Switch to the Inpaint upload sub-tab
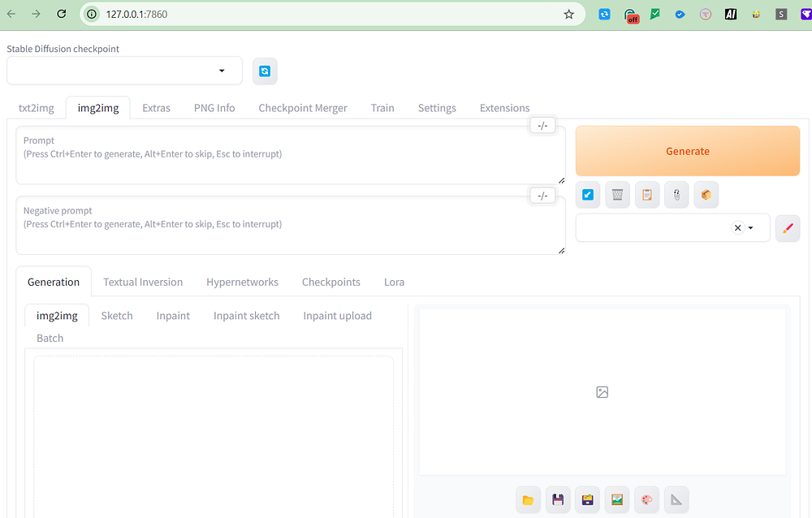Screen dimensions: 812x518 coord(338,316)
